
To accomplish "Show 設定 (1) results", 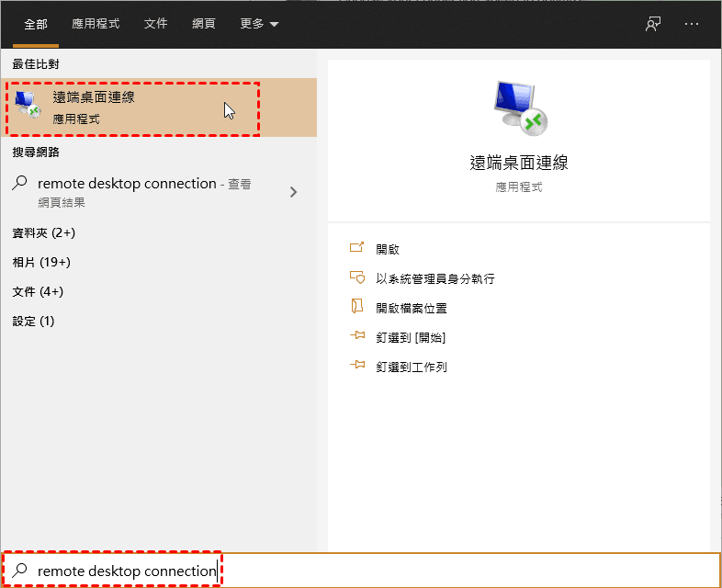I will [x=33, y=321].
